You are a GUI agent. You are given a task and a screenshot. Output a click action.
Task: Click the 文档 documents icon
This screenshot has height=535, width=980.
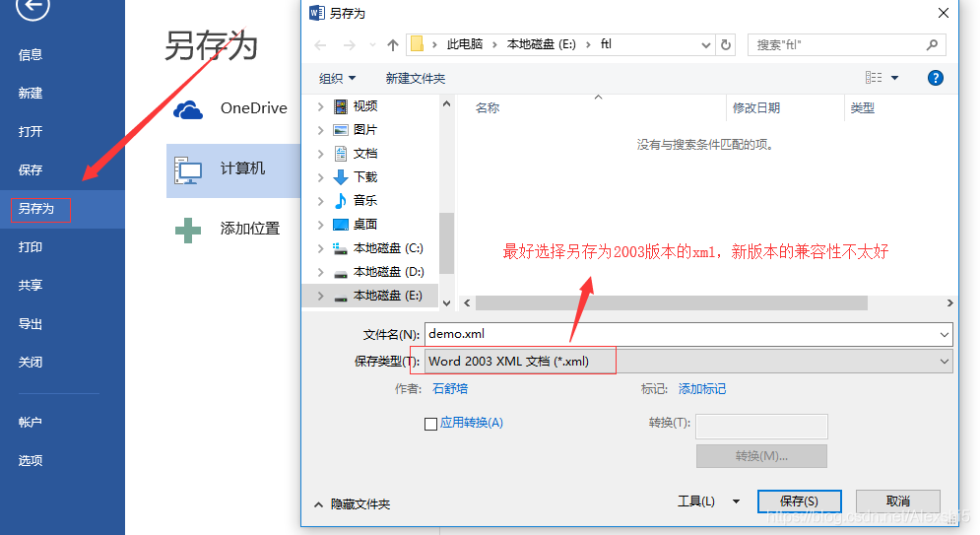[x=341, y=154]
